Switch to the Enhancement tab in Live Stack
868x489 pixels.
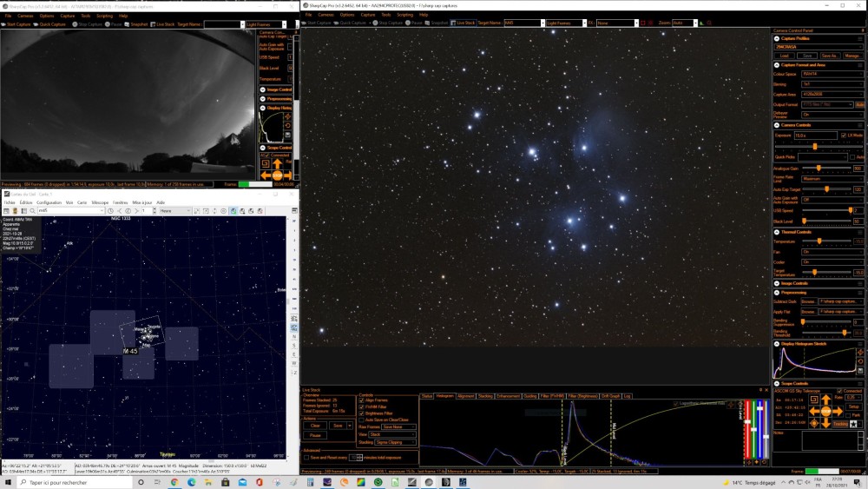pos(508,396)
